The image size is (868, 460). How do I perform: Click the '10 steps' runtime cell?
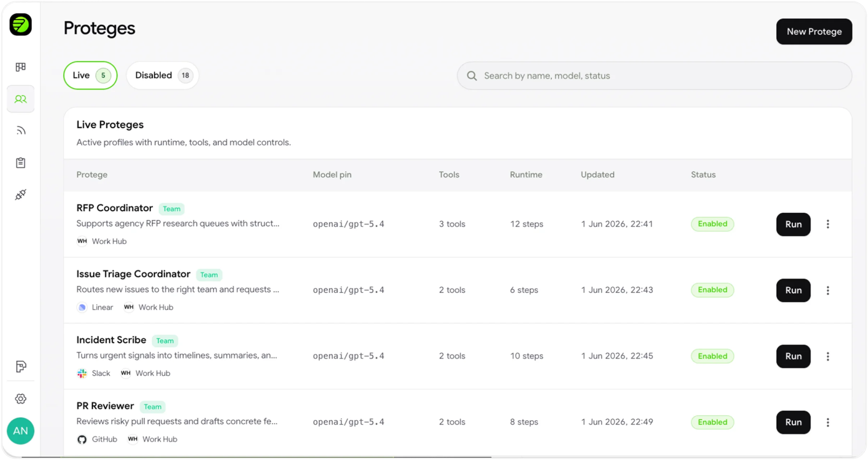tap(527, 356)
